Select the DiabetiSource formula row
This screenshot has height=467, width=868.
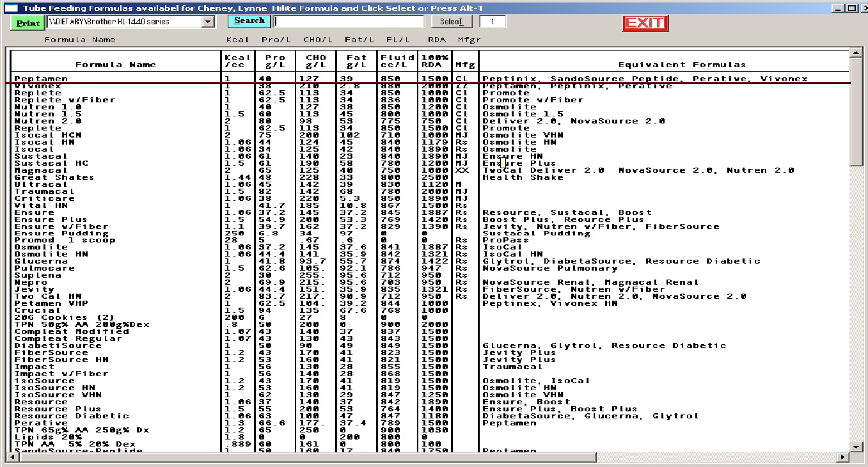[x=429, y=345]
